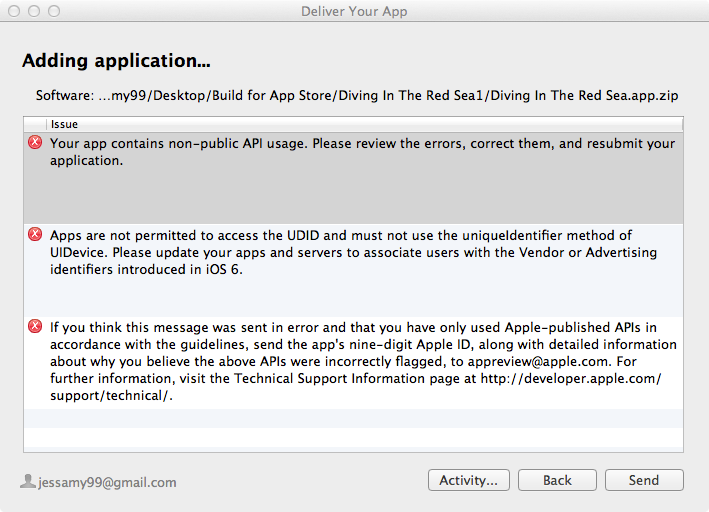Click the error icon beside the appreview message
Screen dimensions: 709x512
(x=35, y=326)
